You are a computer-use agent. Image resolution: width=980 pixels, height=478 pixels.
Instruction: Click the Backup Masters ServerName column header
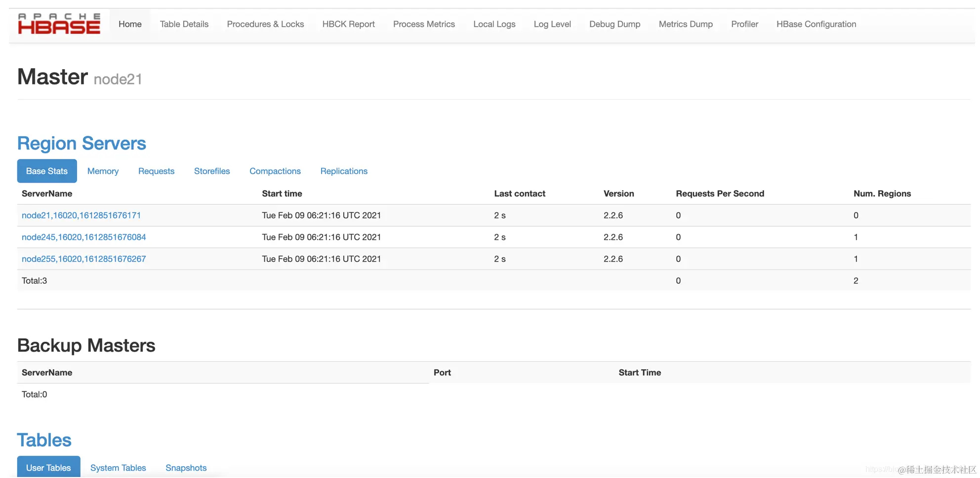coord(47,372)
